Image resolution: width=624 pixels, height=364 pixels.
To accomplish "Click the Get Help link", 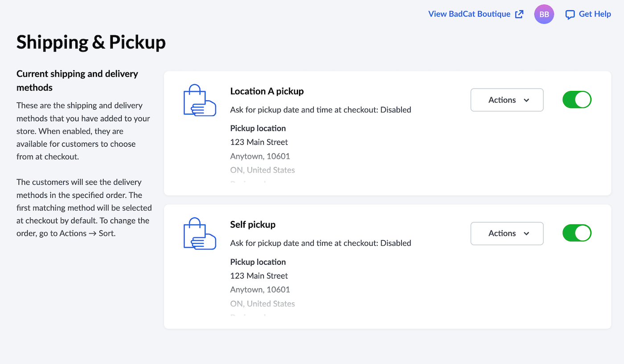I will tap(588, 14).
